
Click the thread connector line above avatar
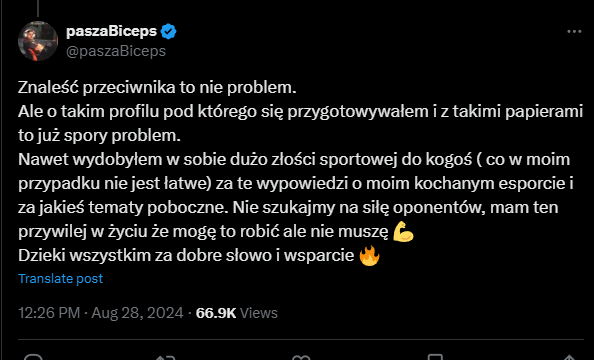click(x=38, y=8)
